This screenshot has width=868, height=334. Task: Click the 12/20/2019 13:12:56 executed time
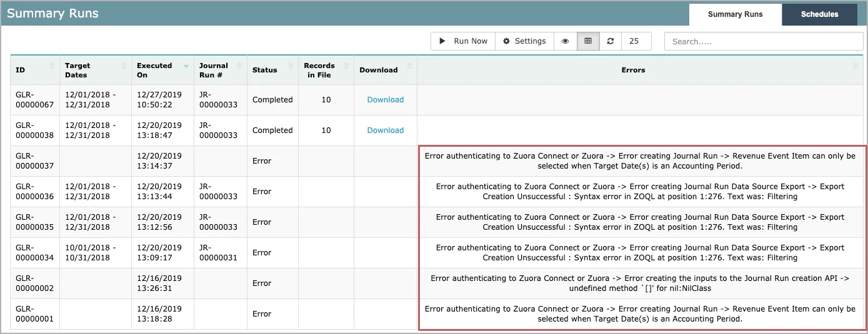[159, 222]
